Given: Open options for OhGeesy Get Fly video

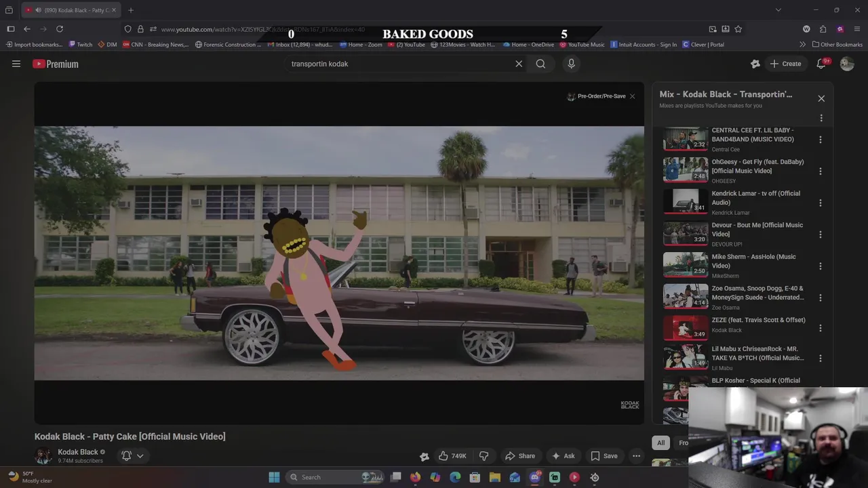Looking at the screenshot, I should [x=821, y=171].
